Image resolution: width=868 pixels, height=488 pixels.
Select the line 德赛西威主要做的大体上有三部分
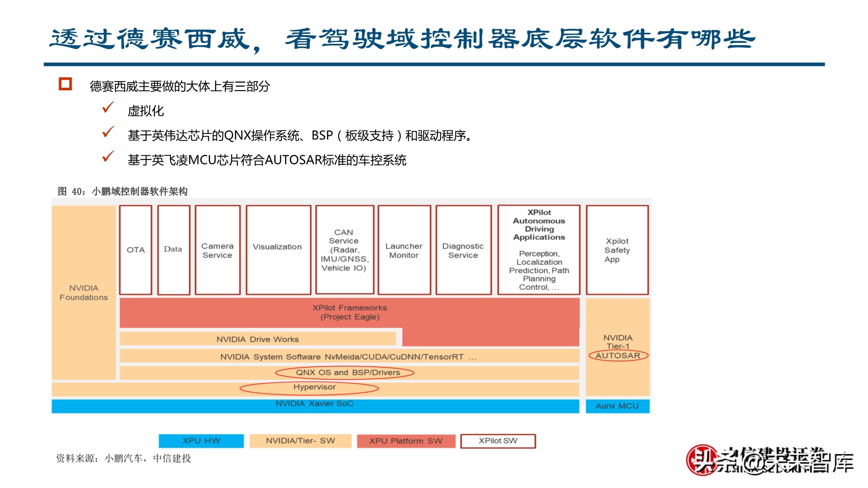pos(180,86)
